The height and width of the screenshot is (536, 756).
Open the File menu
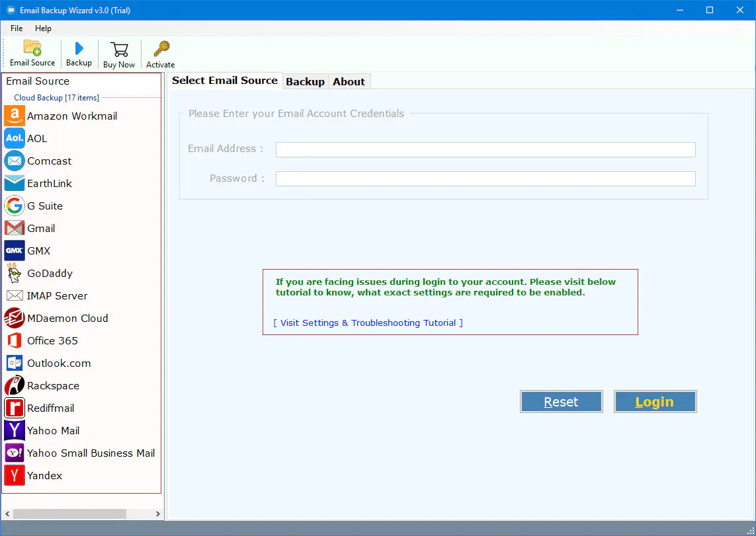[x=16, y=28]
